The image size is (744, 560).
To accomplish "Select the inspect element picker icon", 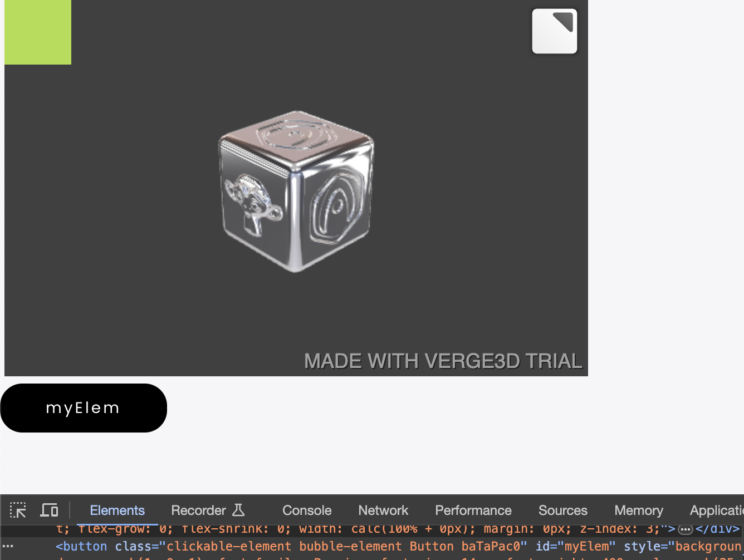I will [18, 510].
